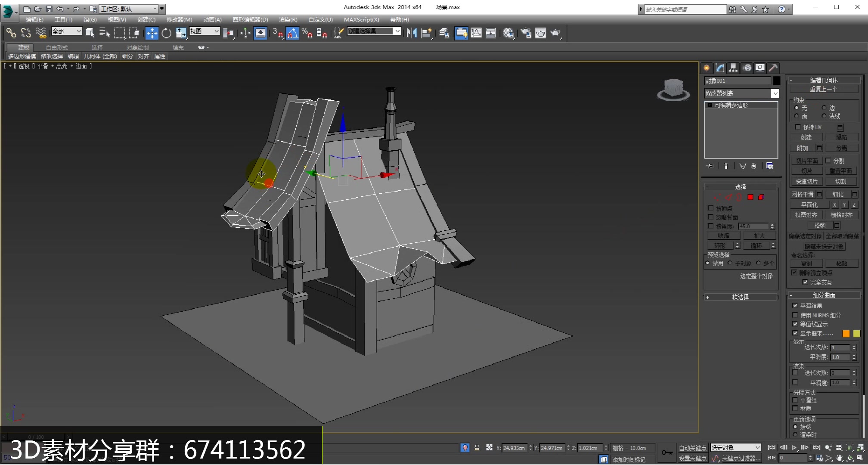
Task: Select the 边 constraint radio button
Action: pos(825,108)
